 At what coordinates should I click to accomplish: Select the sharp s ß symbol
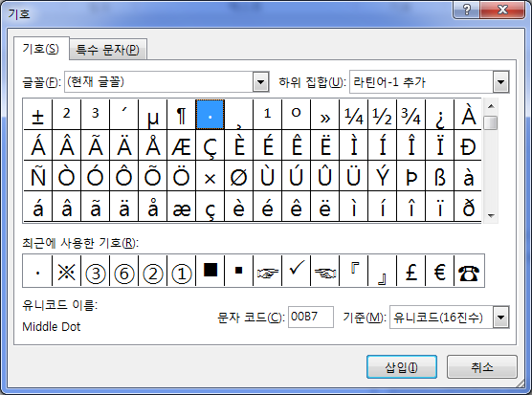(x=439, y=176)
